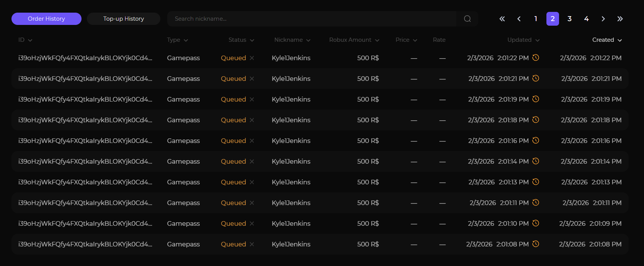
Task: Click history clock icon for 2:01:13 PM row
Action: pos(536,182)
